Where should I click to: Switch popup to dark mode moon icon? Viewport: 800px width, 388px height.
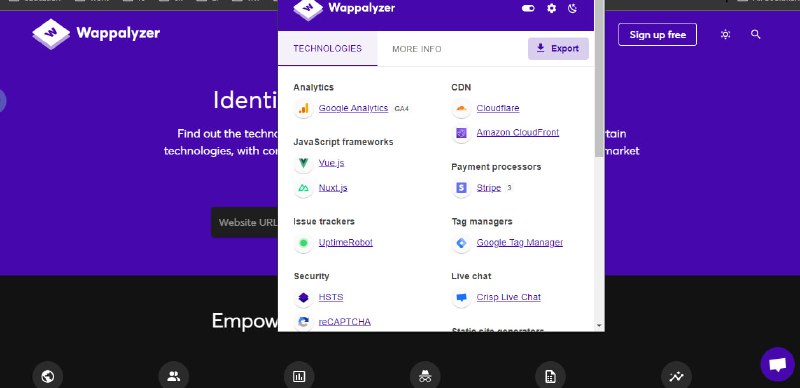[x=572, y=8]
